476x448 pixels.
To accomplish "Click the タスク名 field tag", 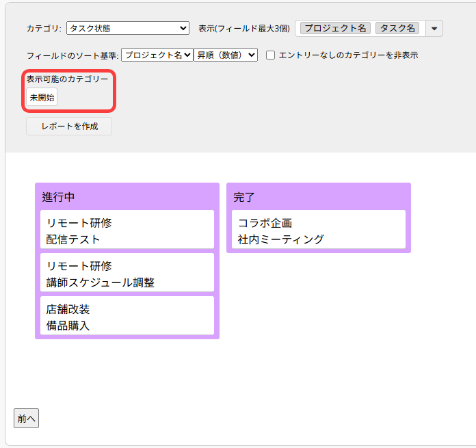I will [397, 28].
